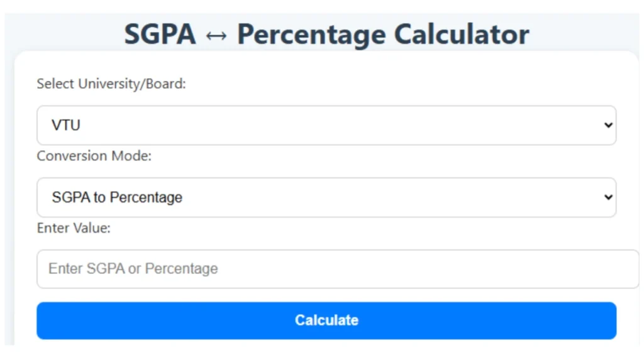
Task: Open the Conversion Mode dropdown chevron
Action: (608, 197)
